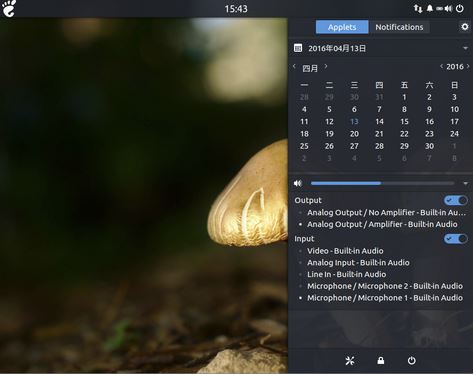Collapse the volume applet arrow
The height and width of the screenshot is (375, 474).
(465, 183)
